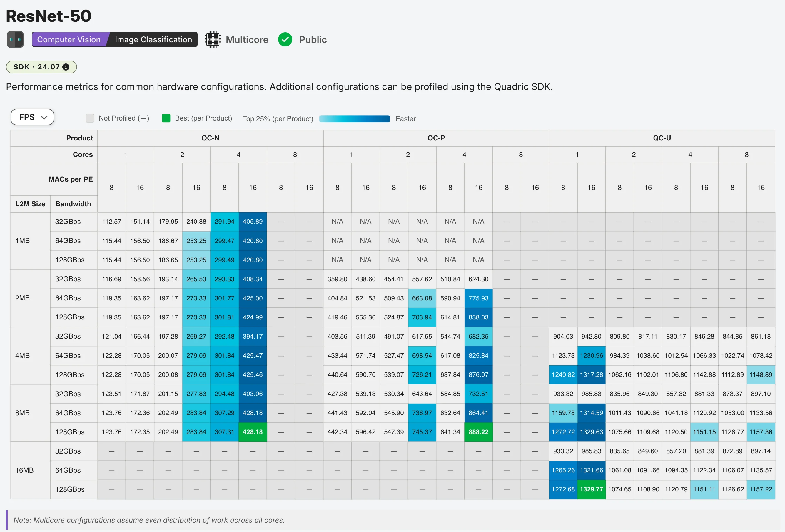Select the Image Classification tag
The height and width of the screenshot is (532, 785).
tap(153, 39)
